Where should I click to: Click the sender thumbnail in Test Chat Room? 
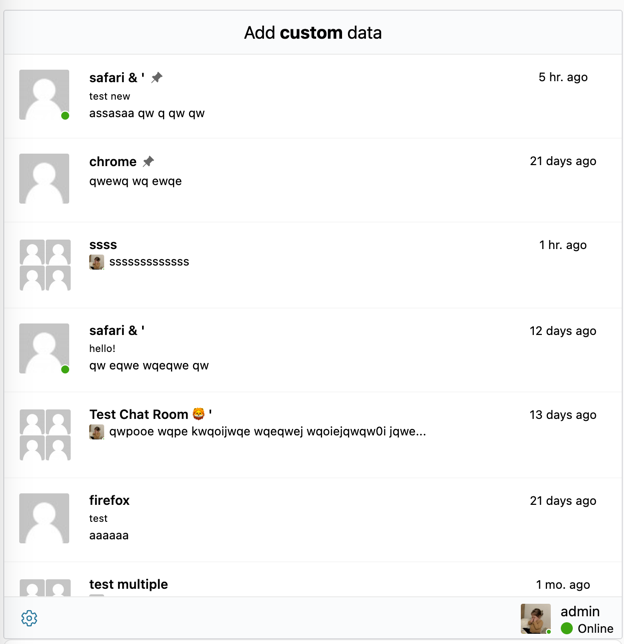(x=97, y=432)
